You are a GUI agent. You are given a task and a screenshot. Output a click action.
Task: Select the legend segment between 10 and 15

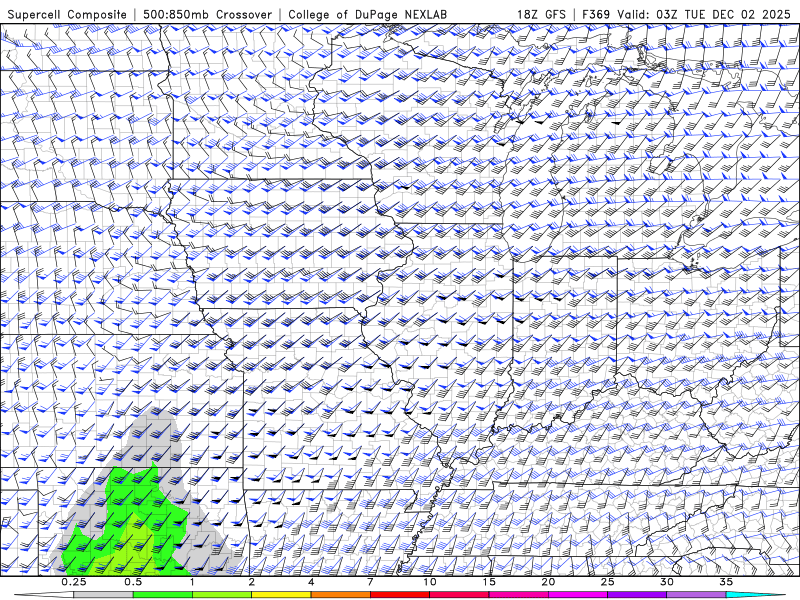point(459,595)
